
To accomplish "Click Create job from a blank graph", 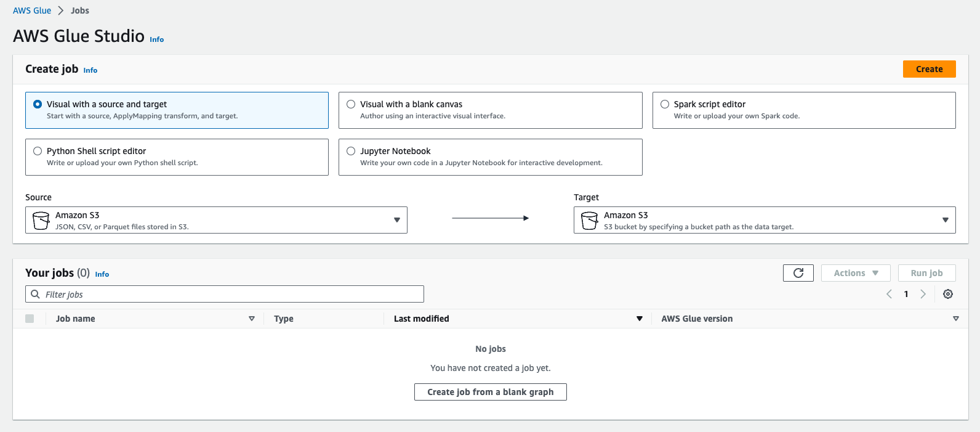I will pyautogui.click(x=490, y=392).
